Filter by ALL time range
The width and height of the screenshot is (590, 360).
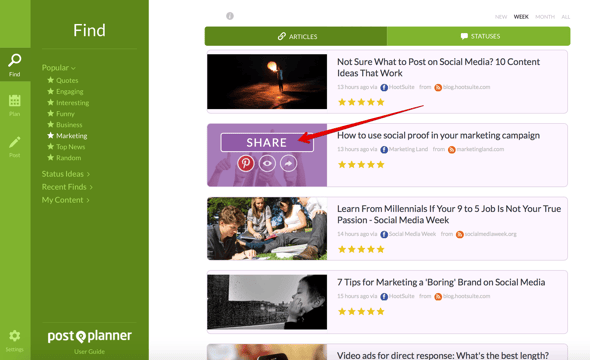click(566, 17)
